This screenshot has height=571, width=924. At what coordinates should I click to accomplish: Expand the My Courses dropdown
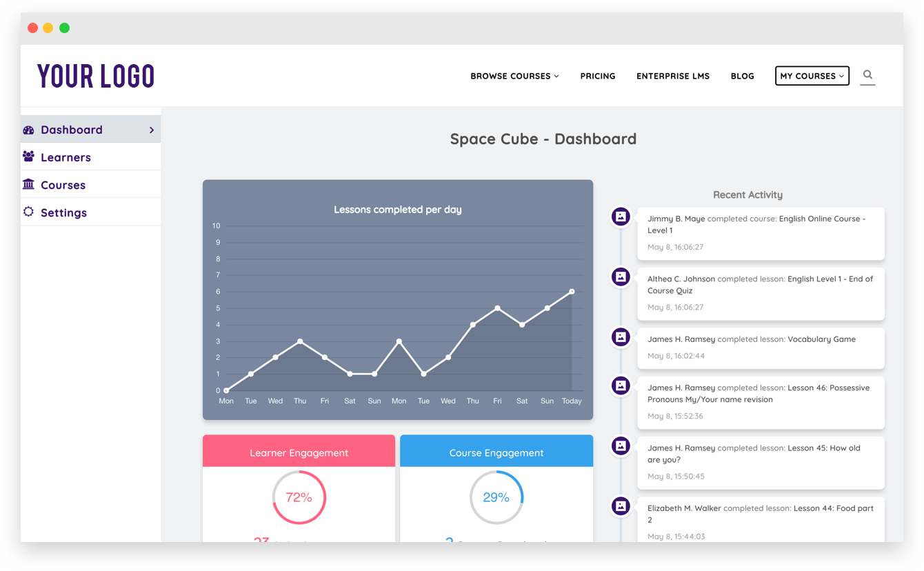812,76
